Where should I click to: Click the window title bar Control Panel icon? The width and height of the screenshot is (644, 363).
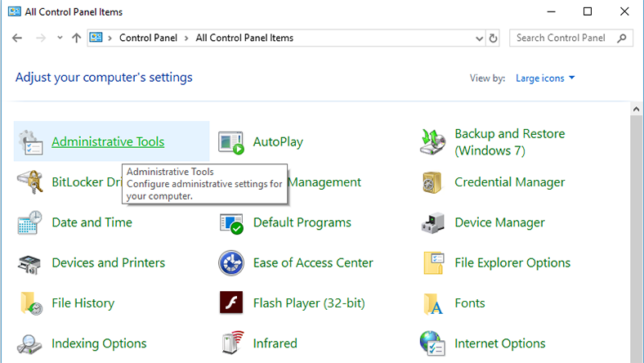(15, 11)
